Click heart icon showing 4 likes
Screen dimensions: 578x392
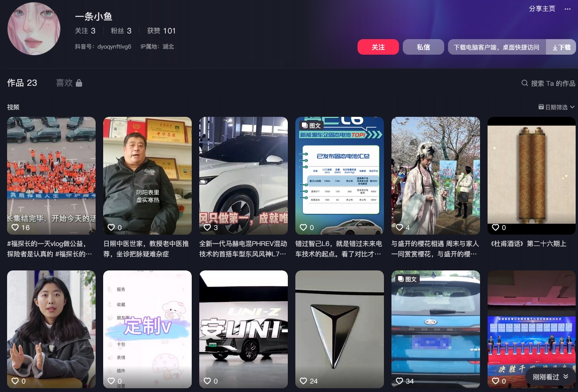tap(399, 228)
